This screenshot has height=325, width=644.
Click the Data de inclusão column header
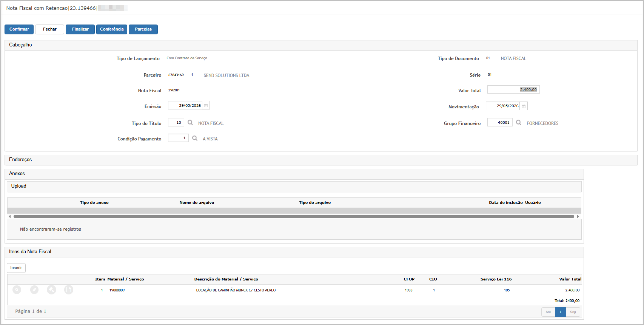click(506, 203)
